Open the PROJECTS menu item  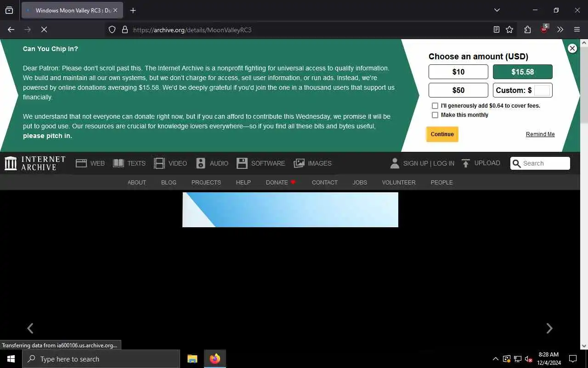coord(206,183)
